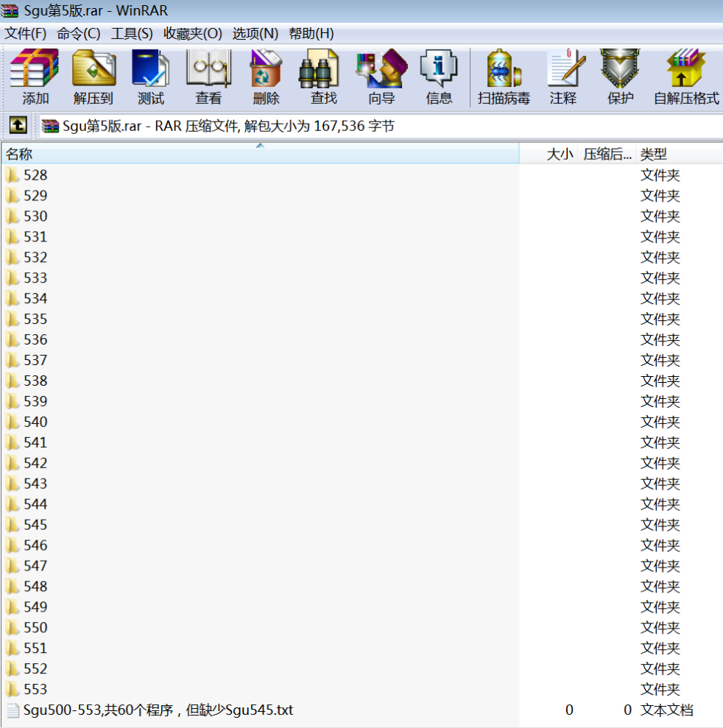Open the File (文件) menu

(26, 33)
